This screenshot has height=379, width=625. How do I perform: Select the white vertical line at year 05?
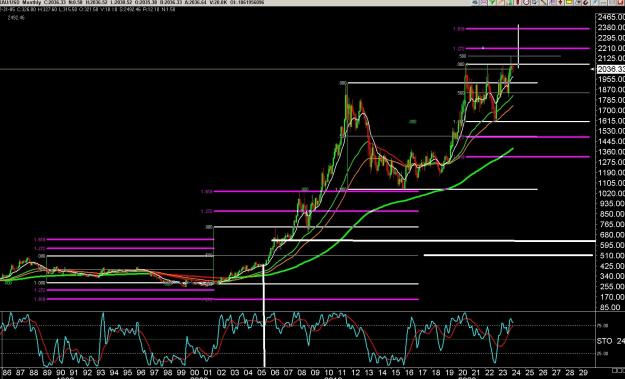(x=263, y=315)
